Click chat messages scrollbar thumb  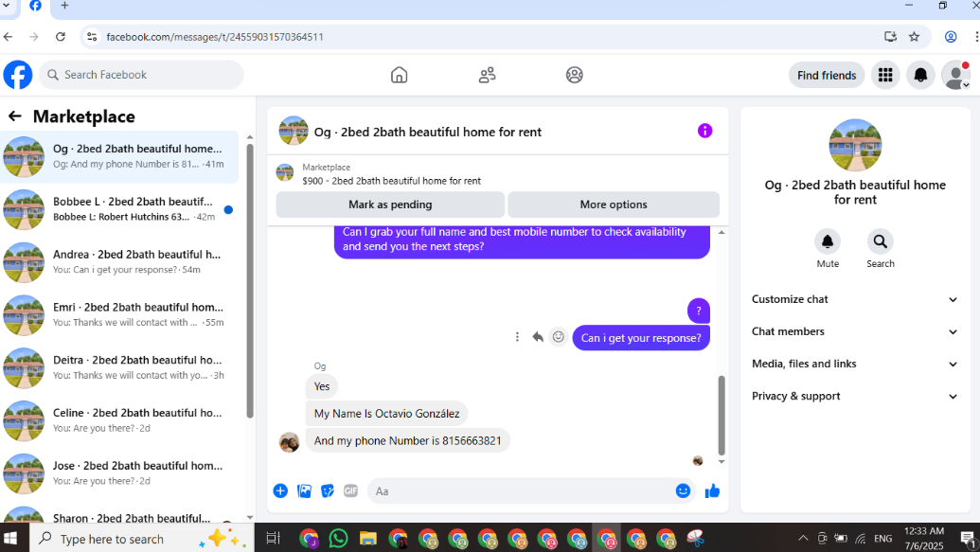(722, 416)
